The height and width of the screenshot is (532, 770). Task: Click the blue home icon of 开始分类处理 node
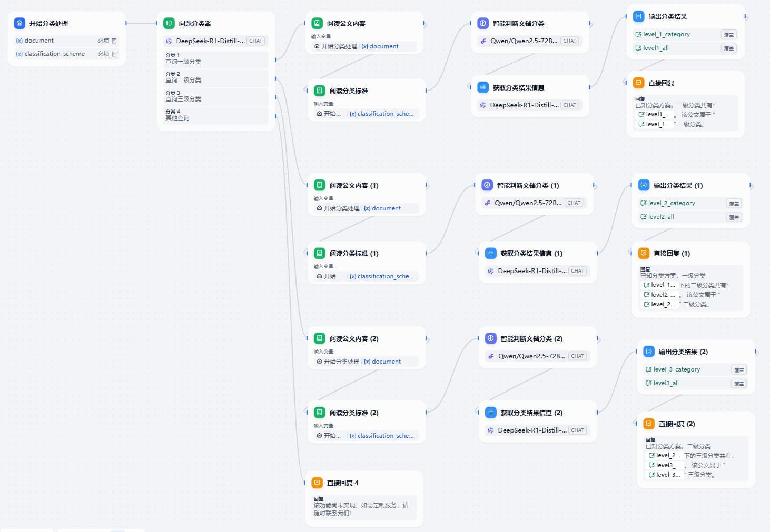pyautogui.click(x=19, y=23)
